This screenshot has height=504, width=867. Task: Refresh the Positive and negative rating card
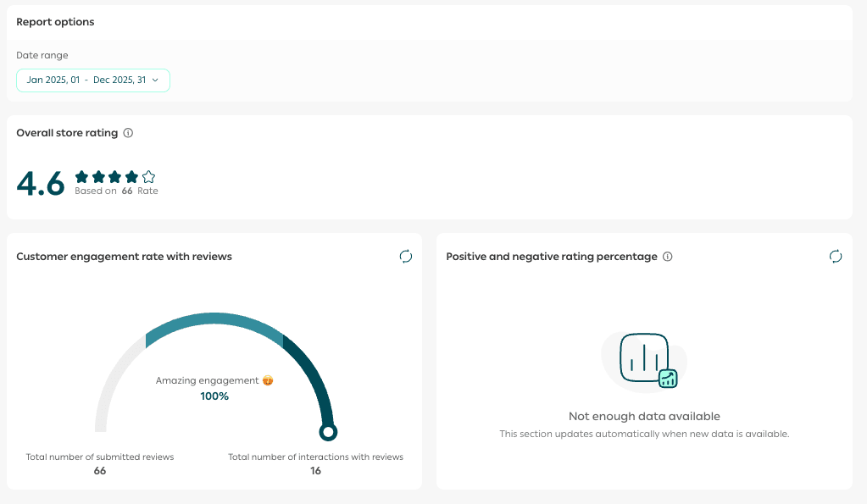pos(836,257)
